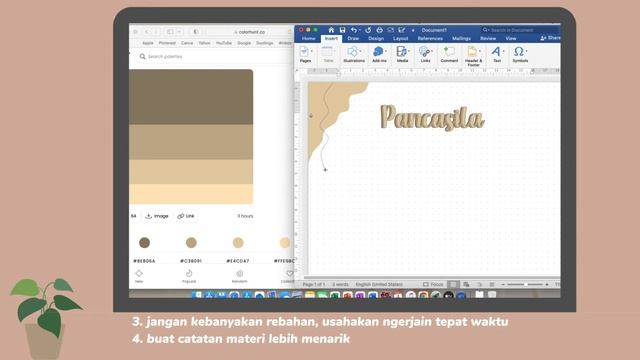Open the Google bookmark in Safari
The height and width of the screenshot is (360, 640).
[244, 43]
